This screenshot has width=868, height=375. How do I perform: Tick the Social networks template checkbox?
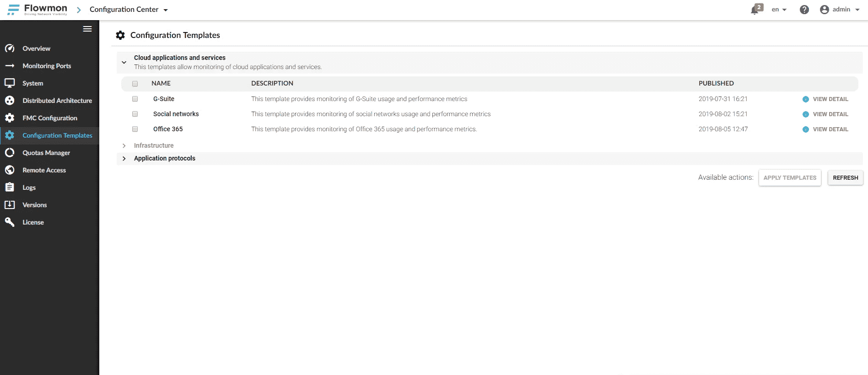tap(135, 114)
